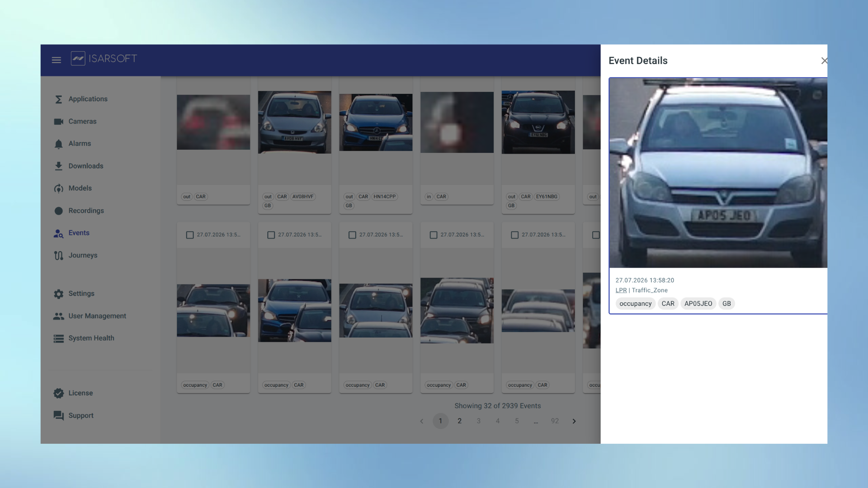
Task: Go to events page 3
Action: [x=478, y=421]
